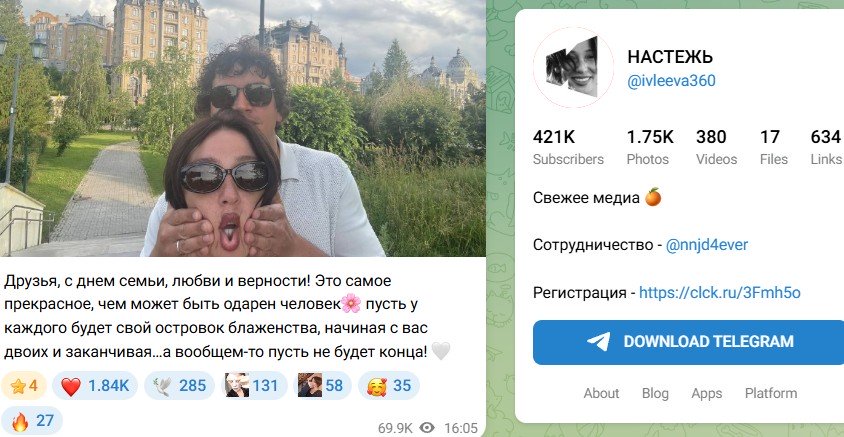The width and height of the screenshot is (844, 437).
Task: Open the @ivleeva360 username link
Action: click(671, 81)
